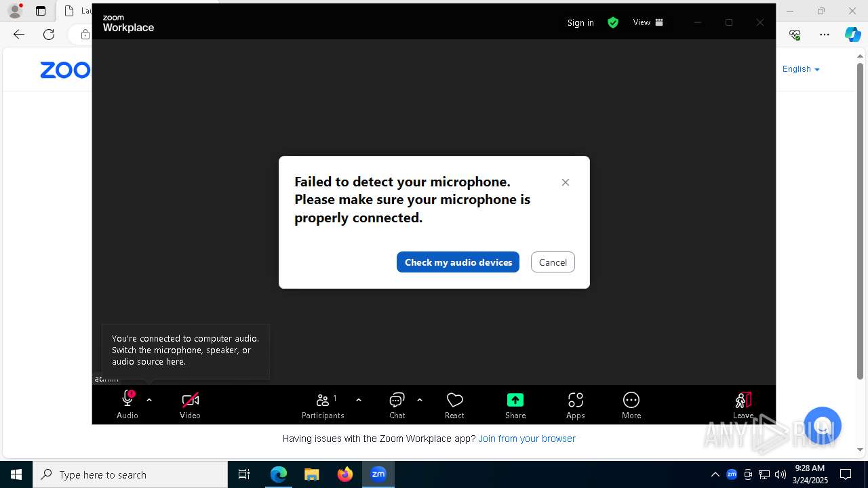Open the Windows notification center

tap(846, 474)
